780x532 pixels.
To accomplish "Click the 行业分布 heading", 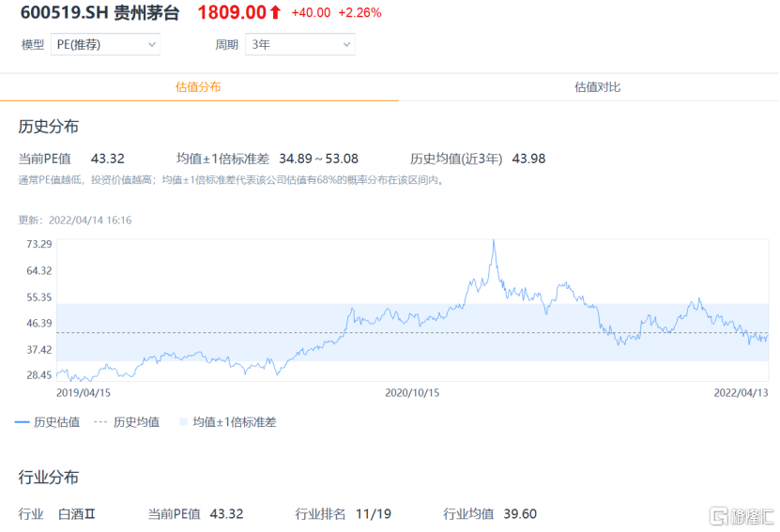I will point(48,478).
